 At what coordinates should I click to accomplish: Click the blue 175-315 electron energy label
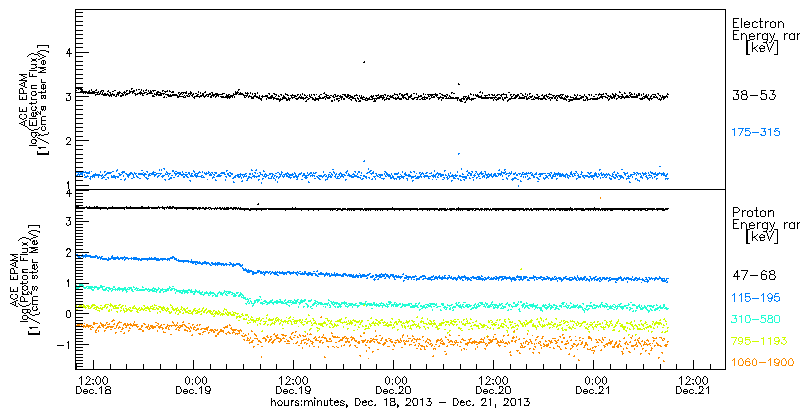pyautogui.click(x=756, y=132)
